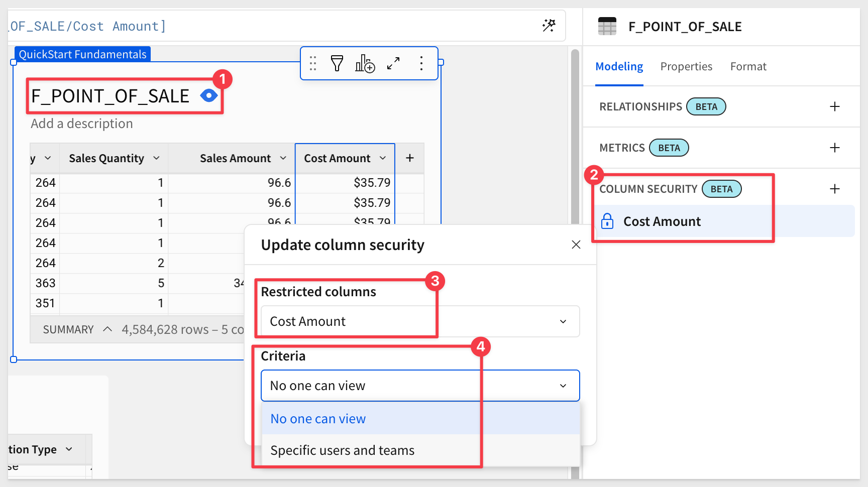
Task: Collapse the SUMMARY bar chevron
Action: click(107, 329)
